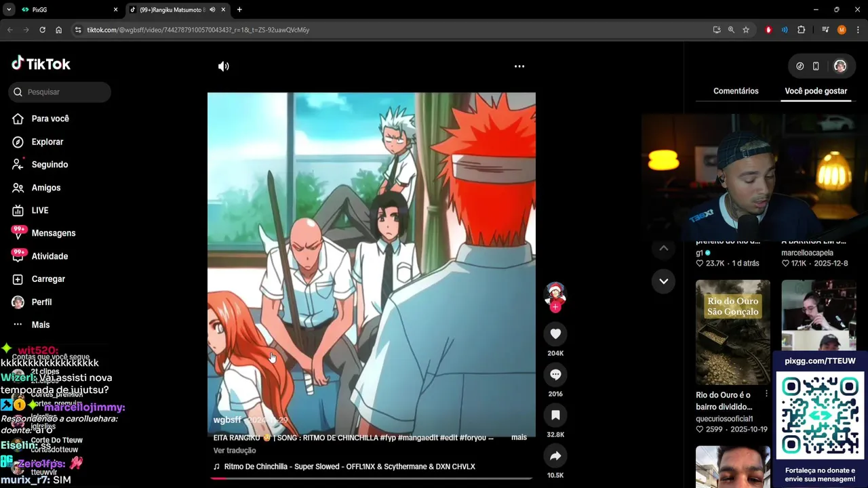Follow the author with the red plus

coord(555,307)
